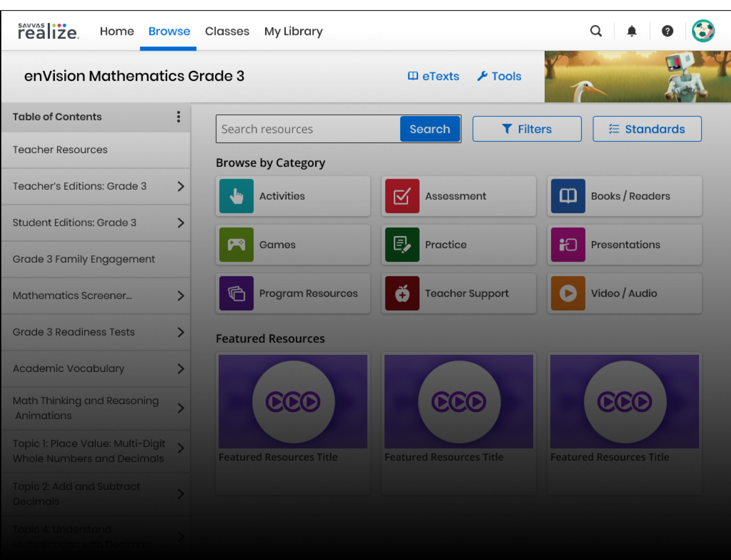Open the first Featured Resources thumbnail
Screen dimensions: 731x560
(x=293, y=401)
